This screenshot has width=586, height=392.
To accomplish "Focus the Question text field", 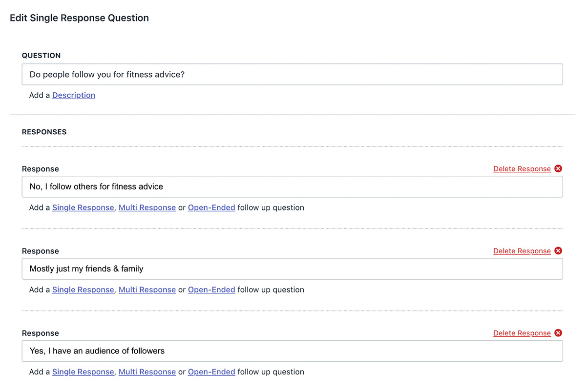I will (x=292, y=75).
